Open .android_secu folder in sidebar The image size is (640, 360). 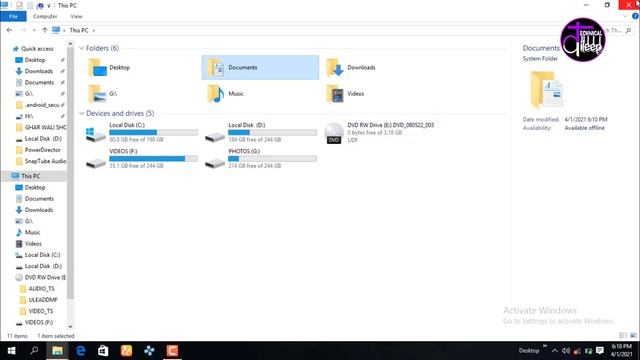(38, 105)
